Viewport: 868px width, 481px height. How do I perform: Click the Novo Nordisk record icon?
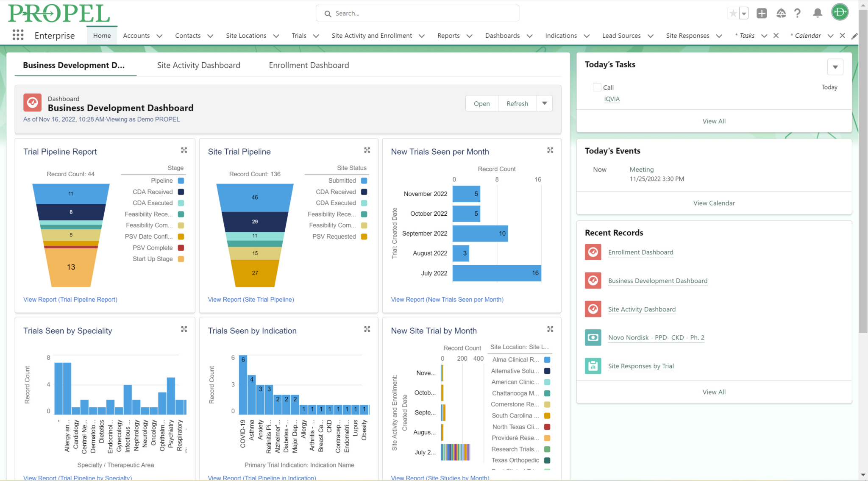593,337
